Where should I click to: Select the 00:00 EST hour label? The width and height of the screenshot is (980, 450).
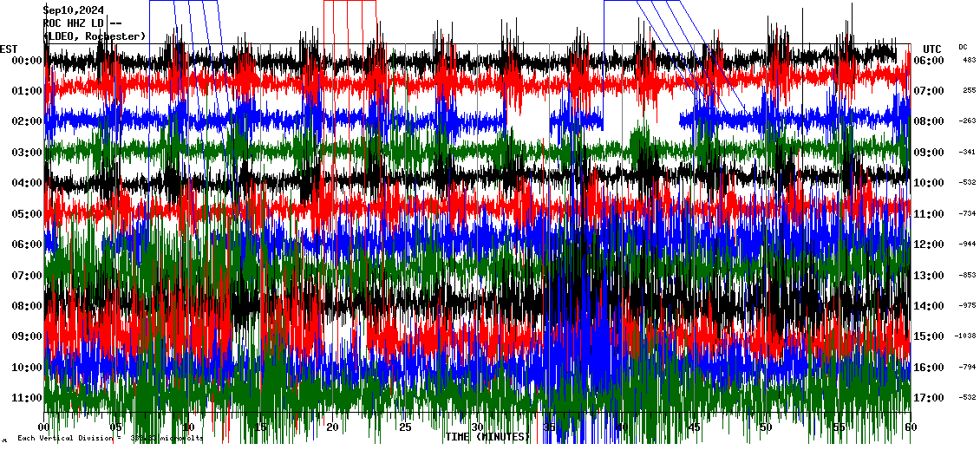point(28,61)
